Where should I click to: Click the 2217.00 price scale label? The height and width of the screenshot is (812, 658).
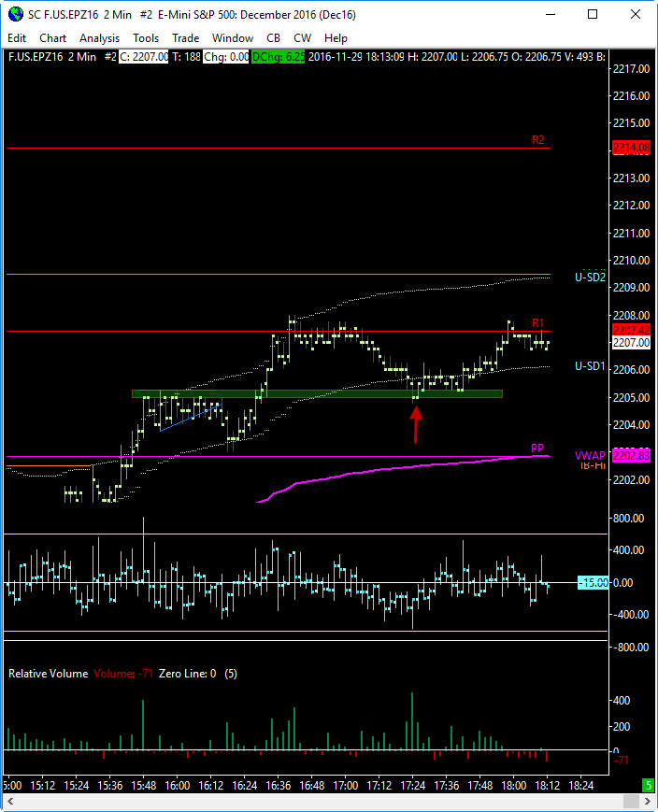pos(631,68)
